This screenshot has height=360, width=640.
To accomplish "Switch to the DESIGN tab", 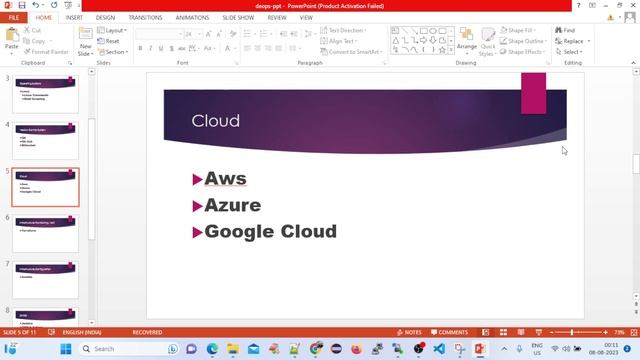I will pyautogui.click(x=105, y=18).
